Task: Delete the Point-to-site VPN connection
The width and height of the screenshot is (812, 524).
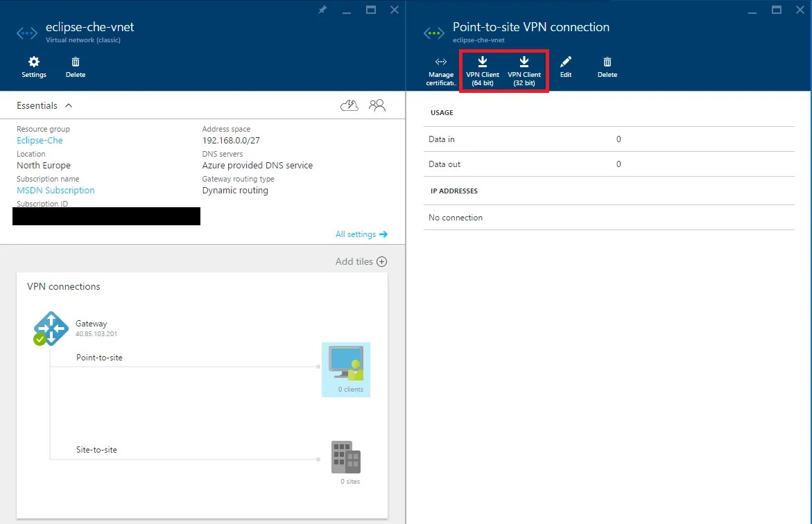Action: [x=607, y=67]
